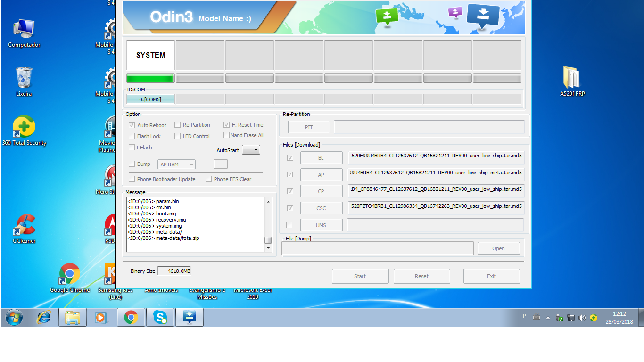Screen dimensions: 644x362
Task: Launch 360 Total Security desktop shortcut
Action: pyautogui.click(x=24, y=131)
